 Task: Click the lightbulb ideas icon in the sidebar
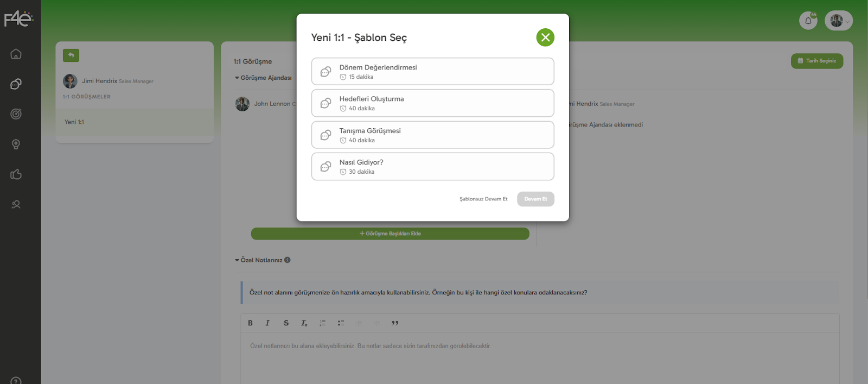[16, 144]
